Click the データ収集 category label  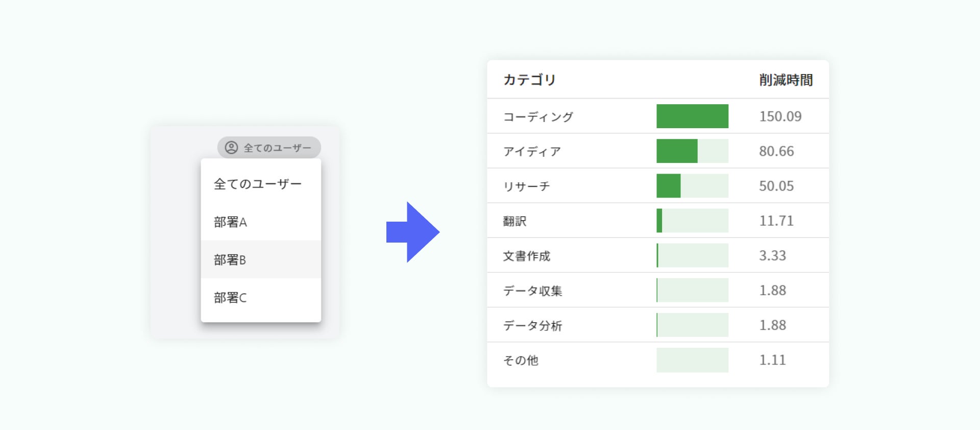(x=532, y=291)
